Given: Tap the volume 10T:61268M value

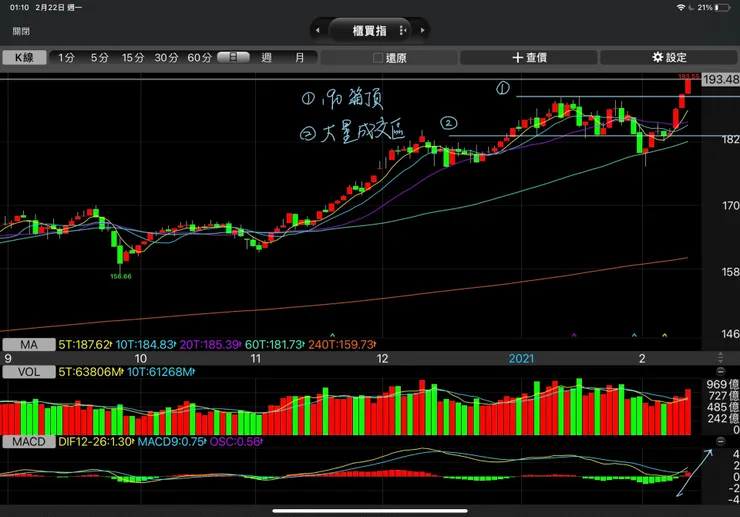Looking at the screenshot, I should point(161,372).
